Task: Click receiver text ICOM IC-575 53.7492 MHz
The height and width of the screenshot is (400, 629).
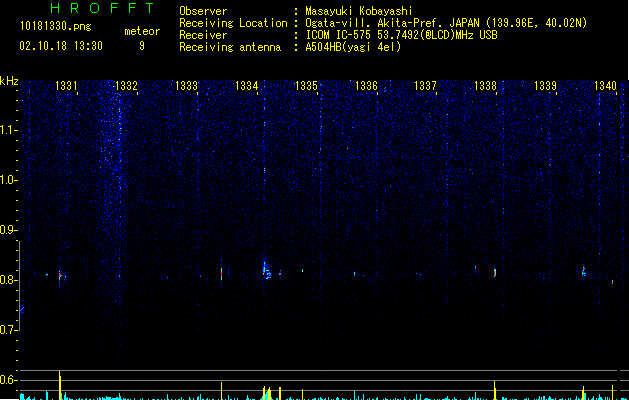Action: point(401,35)
